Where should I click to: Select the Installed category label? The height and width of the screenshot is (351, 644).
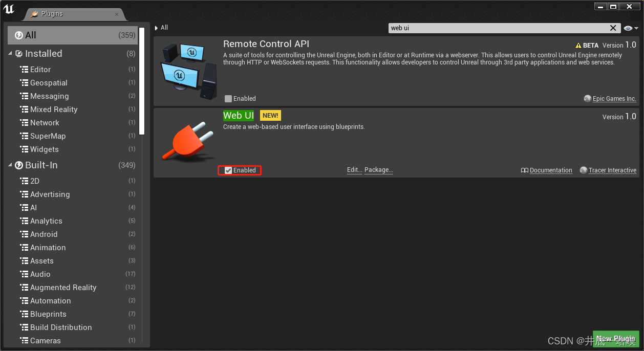[x=44, y=54]
